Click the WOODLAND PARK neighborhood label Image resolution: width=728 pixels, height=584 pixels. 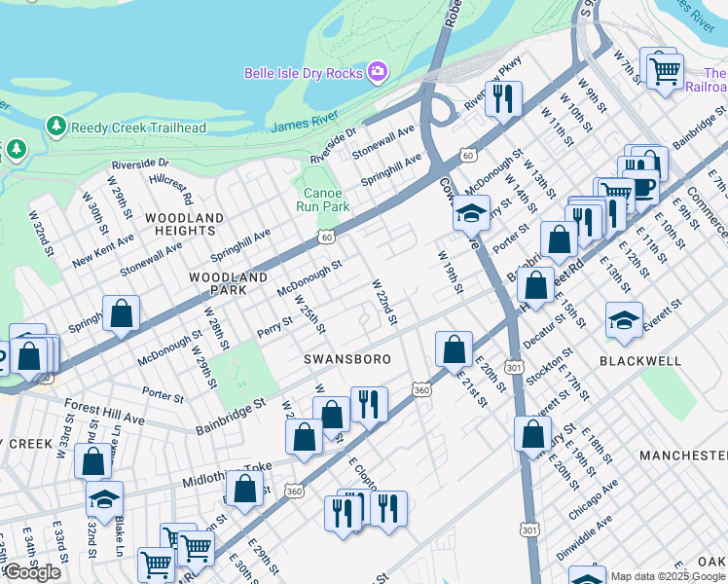click(x=228, y=283)
